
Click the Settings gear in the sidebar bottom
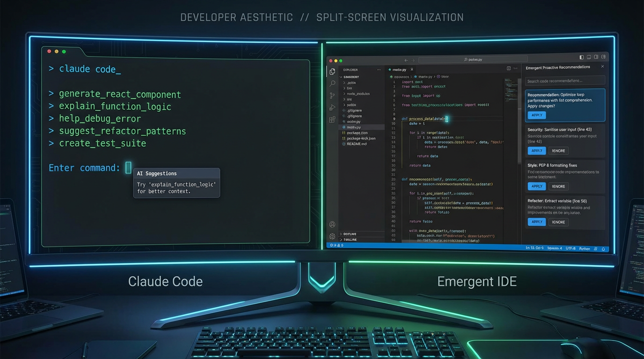pyautogui.click(x=332, y=236)
